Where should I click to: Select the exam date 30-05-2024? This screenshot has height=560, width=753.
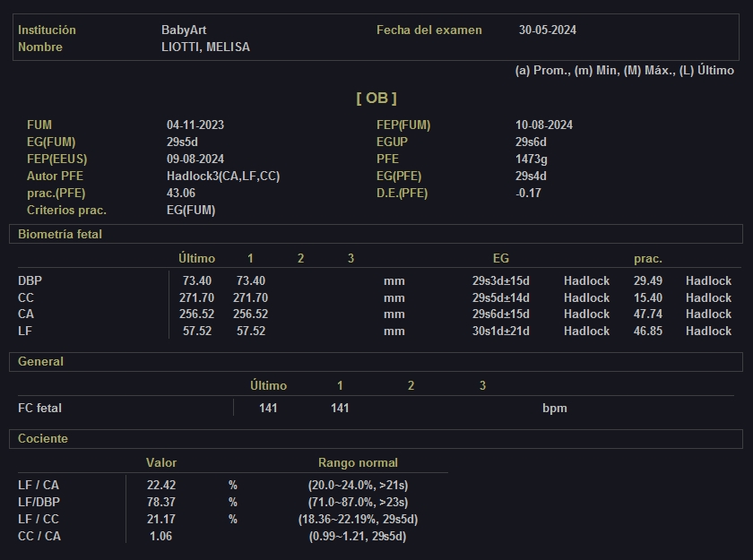coord(547,30)
